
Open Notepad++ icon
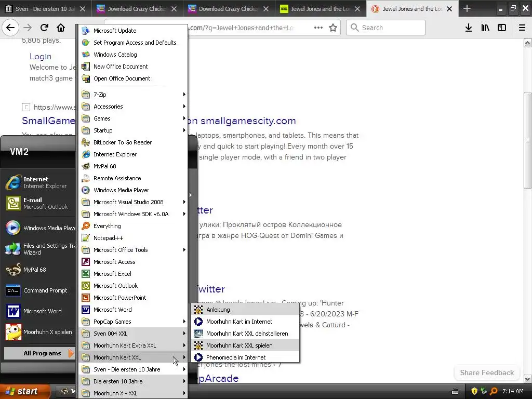click(x=86, y=238)
